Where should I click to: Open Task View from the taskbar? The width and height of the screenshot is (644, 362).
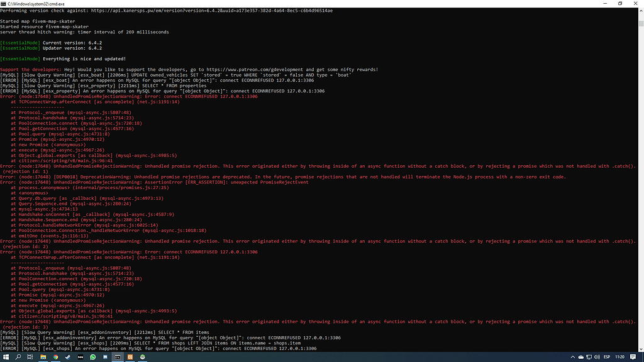[x=30, y=356]
